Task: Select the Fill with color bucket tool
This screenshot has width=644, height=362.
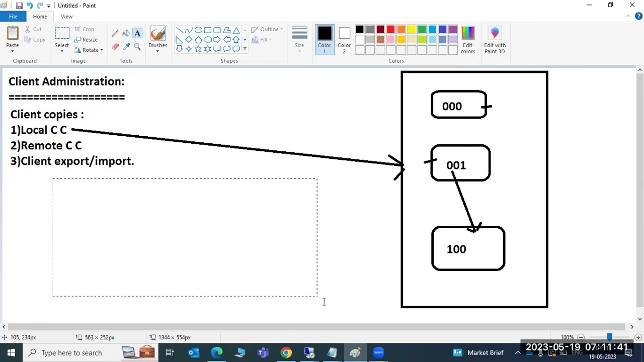Action: (x=126, y=34)
